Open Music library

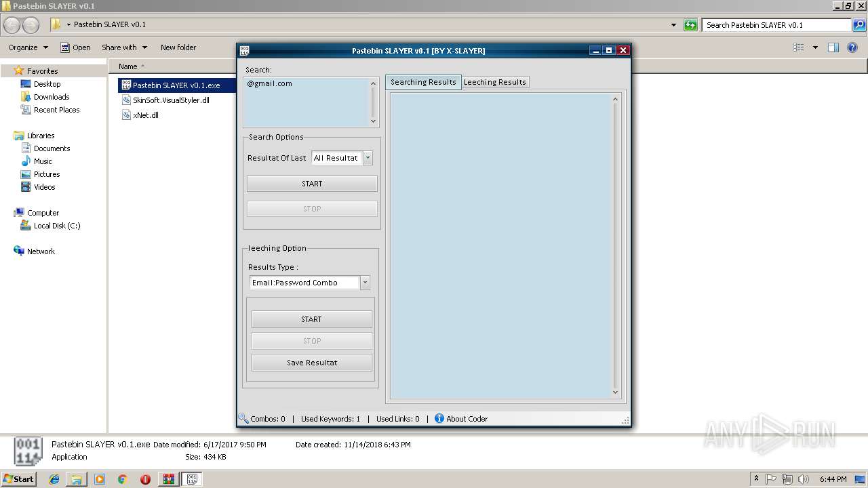43,161
